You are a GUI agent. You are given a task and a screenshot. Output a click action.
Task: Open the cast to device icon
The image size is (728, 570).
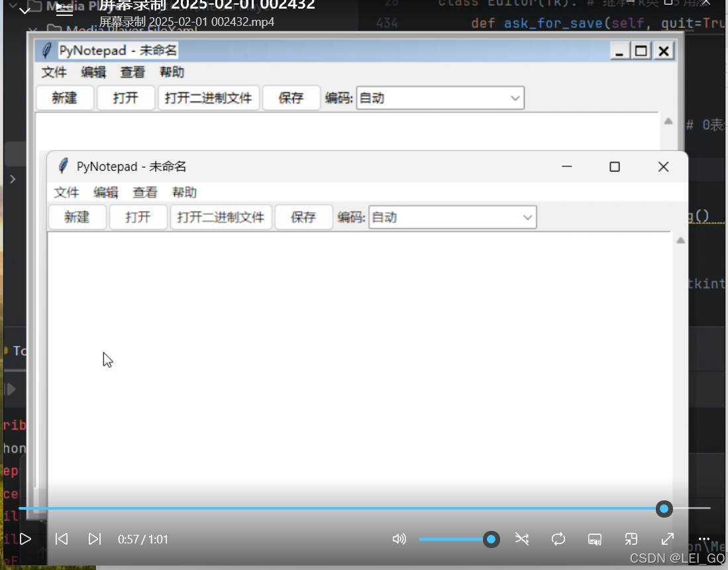coord(595,540)
